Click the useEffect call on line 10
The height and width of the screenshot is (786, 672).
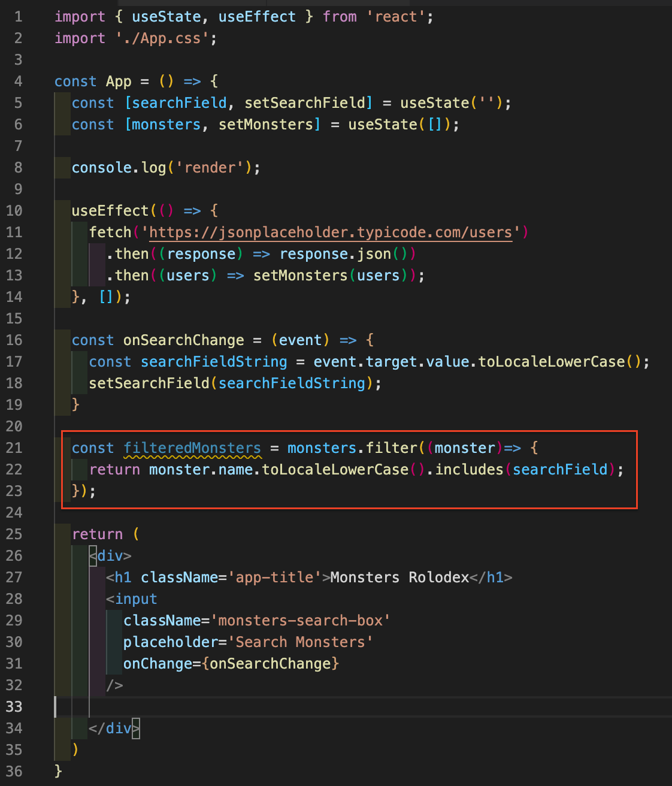pos(110,211)
